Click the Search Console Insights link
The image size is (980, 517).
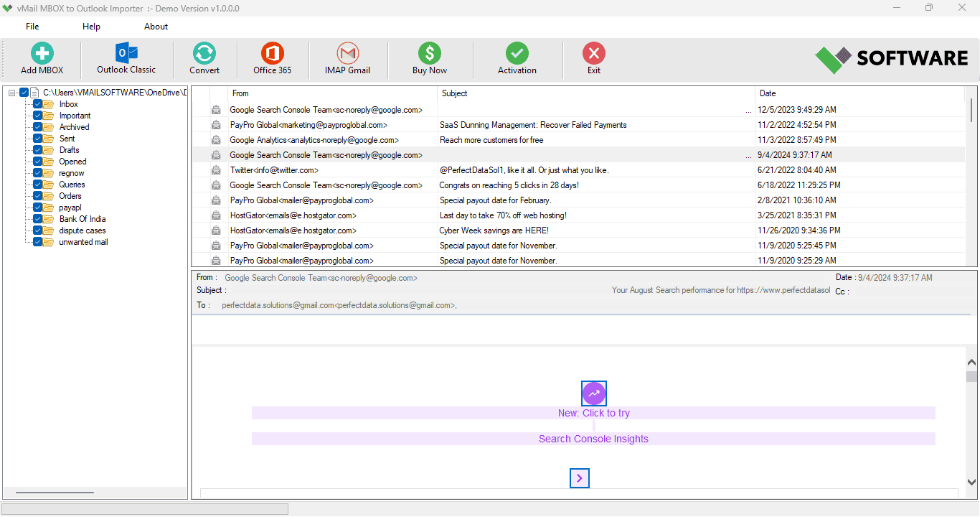[593, 439]
